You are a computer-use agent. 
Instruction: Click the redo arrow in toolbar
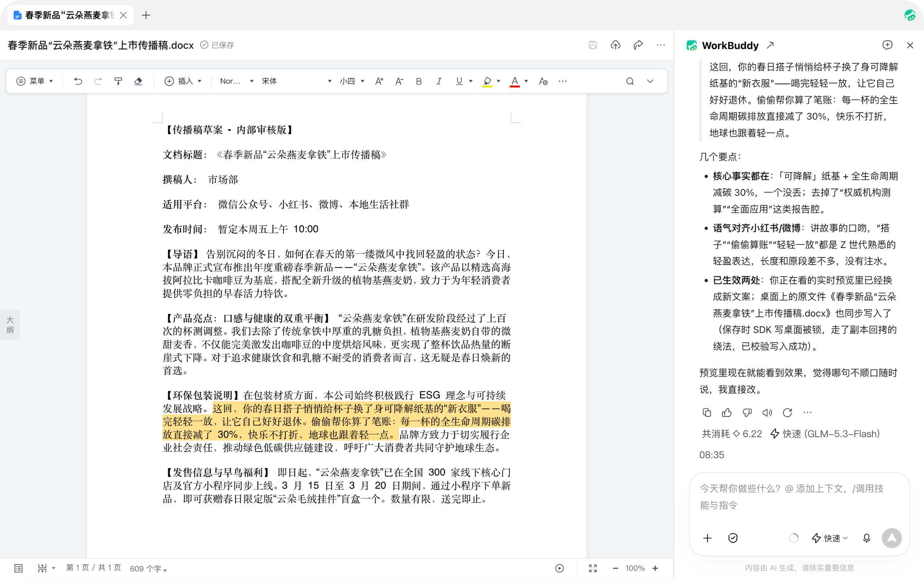(x=98, y=81)
